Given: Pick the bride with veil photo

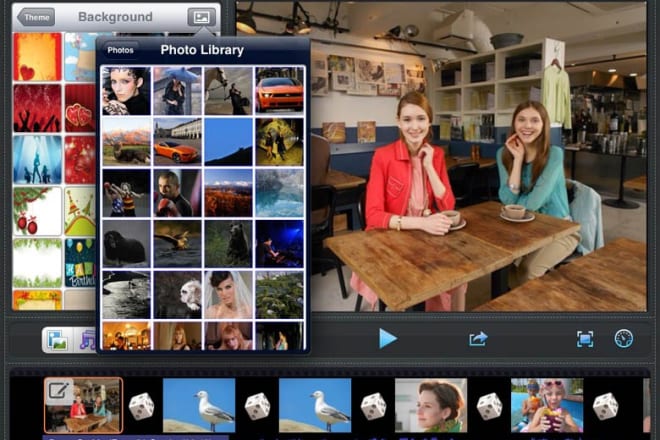Looking at the screenshot, I should (229, 295).
